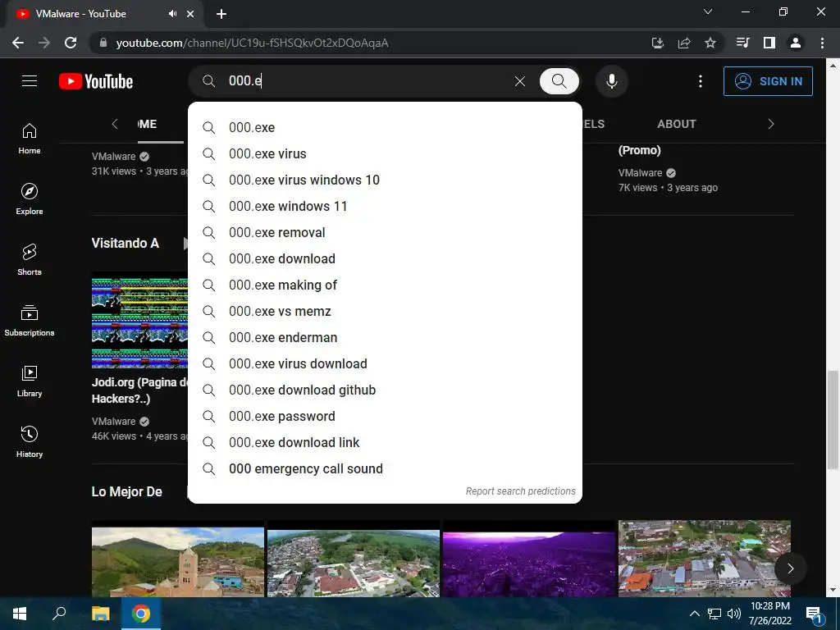The height and width of the screenshot is (630, 840).
Task: Click "Report search predictions" link
Action: [x=520, y=491]
